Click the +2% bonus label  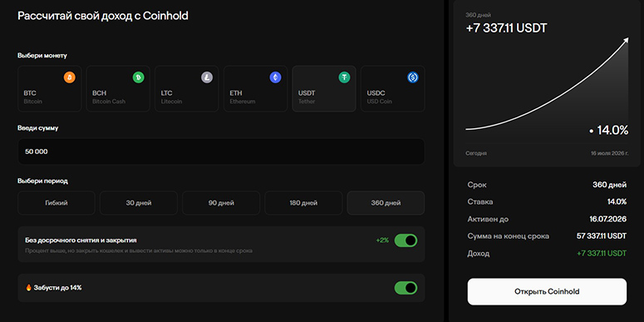[x=382, y=240]
